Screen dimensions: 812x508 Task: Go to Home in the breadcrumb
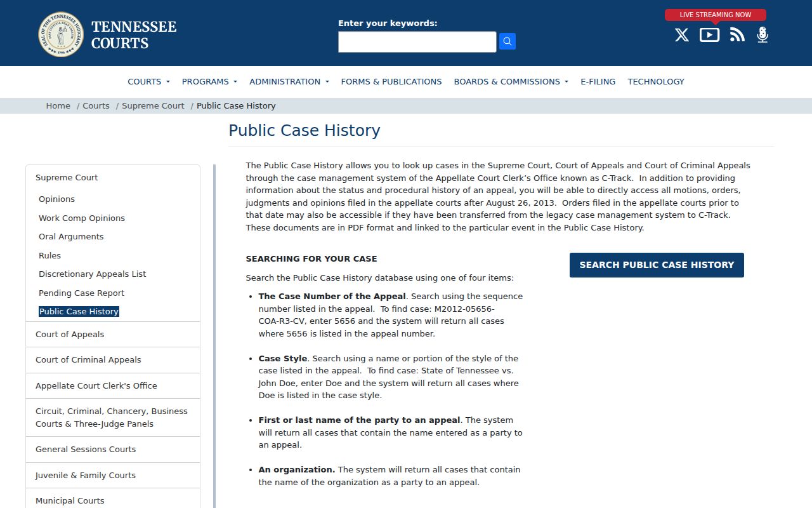click(x=58, y=106)
